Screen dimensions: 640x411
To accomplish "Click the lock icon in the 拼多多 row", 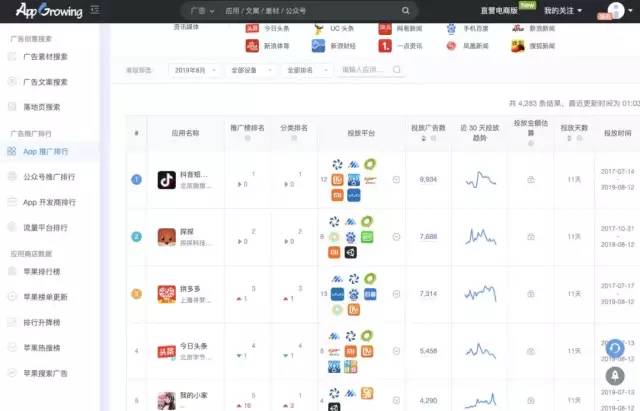I will (x=531, y=294).
